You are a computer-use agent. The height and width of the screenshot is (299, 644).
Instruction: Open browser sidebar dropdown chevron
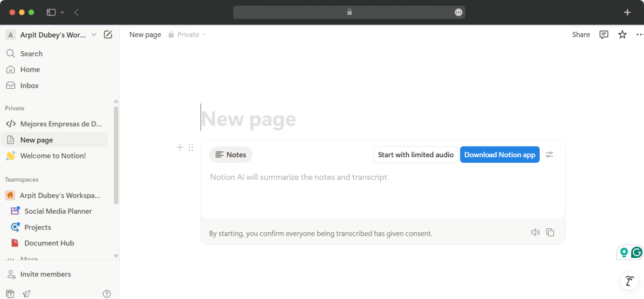click(x=63, y=13)
